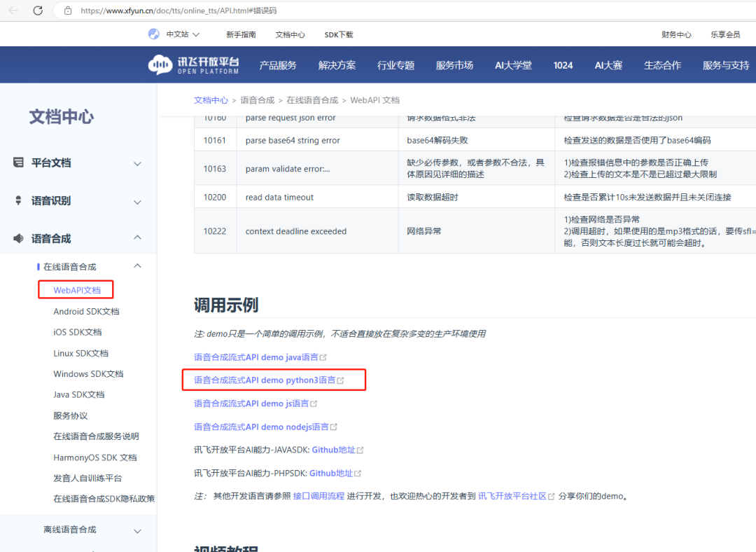This screenshot has height=552, width=756.
Task: Select HarmonyOS SDK 文档 in sidebar
Action: coord(95,457)
